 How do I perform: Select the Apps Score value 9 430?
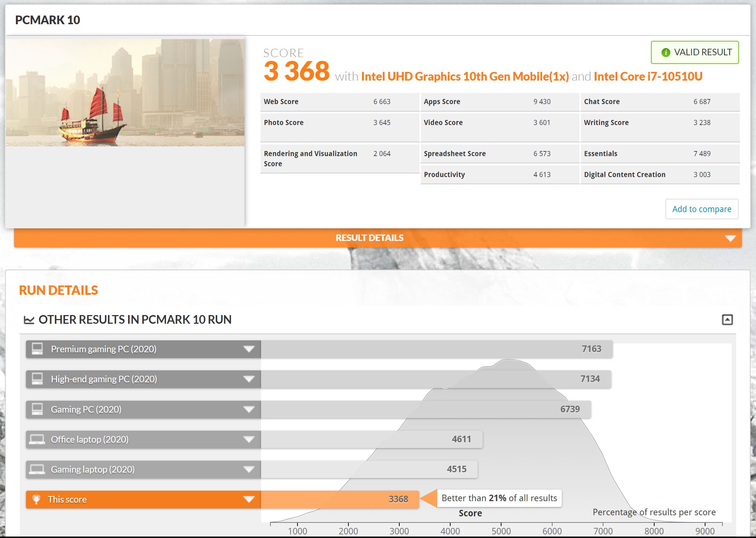point(542,102)
